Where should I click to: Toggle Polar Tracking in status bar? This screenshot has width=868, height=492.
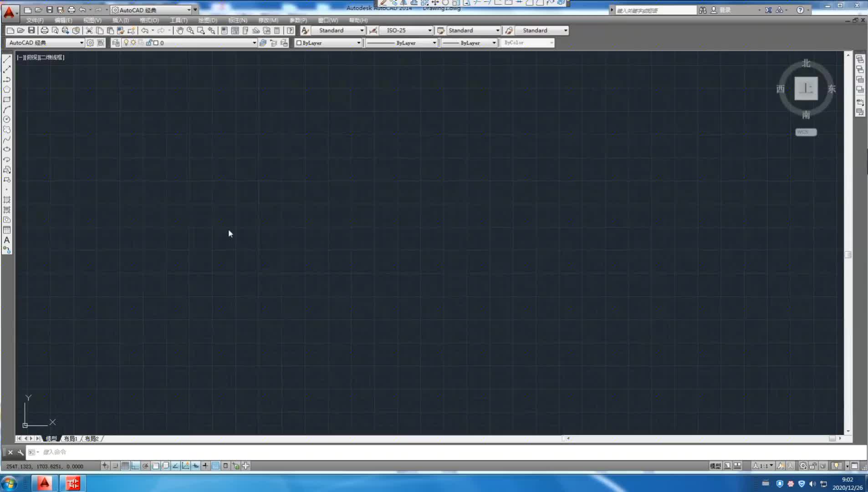point(145,466)
